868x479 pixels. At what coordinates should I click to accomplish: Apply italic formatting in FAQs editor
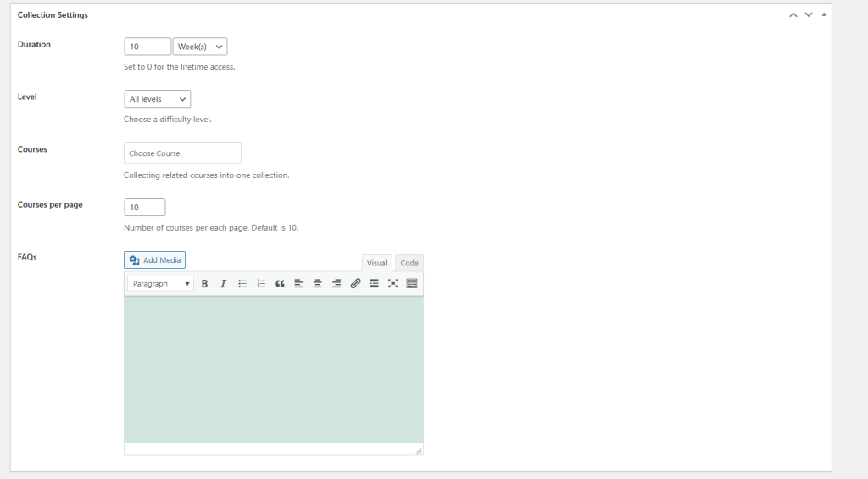223,283
